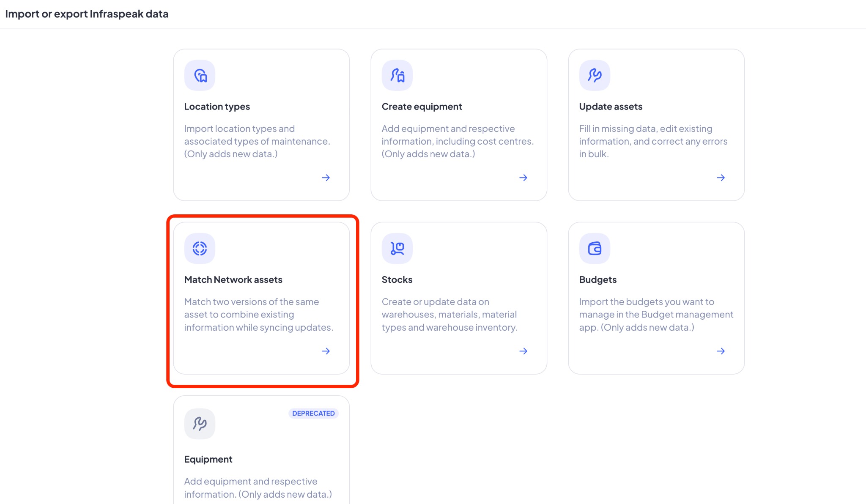The width and height of the screenshot is (866, 504).
Task: Open Match Network assets using arrow
Action: 326,351
